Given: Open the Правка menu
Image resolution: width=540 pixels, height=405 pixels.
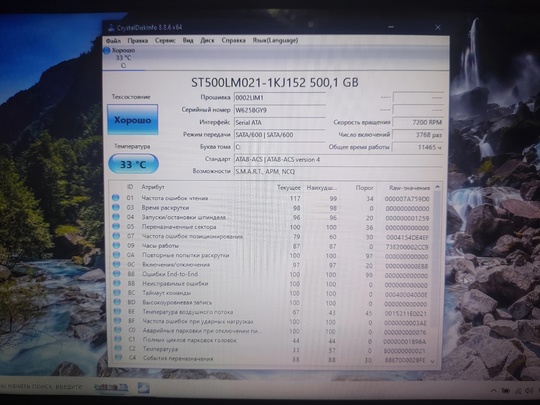Looking at the screenshot, I should [x=138, y=41].
